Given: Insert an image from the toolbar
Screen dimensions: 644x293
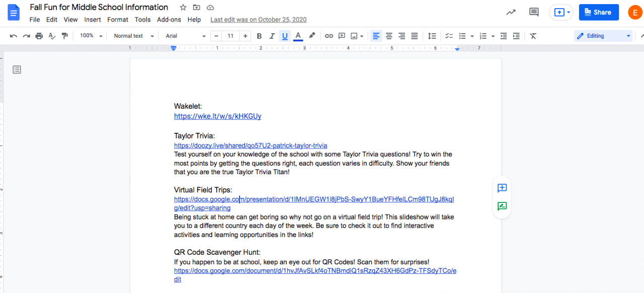Looking at the screenshot, I should point(354,36).
